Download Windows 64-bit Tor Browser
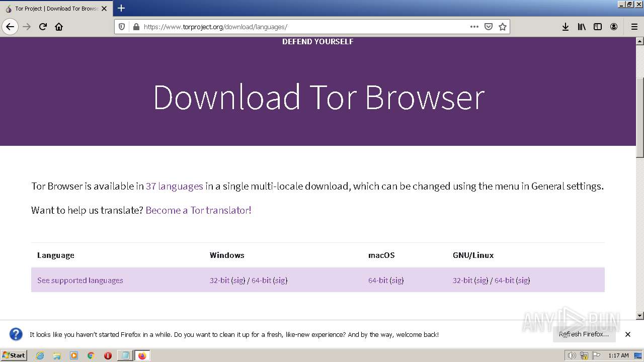Image resolution: width=644 pixels, height=362 pixels. point(261,281)
